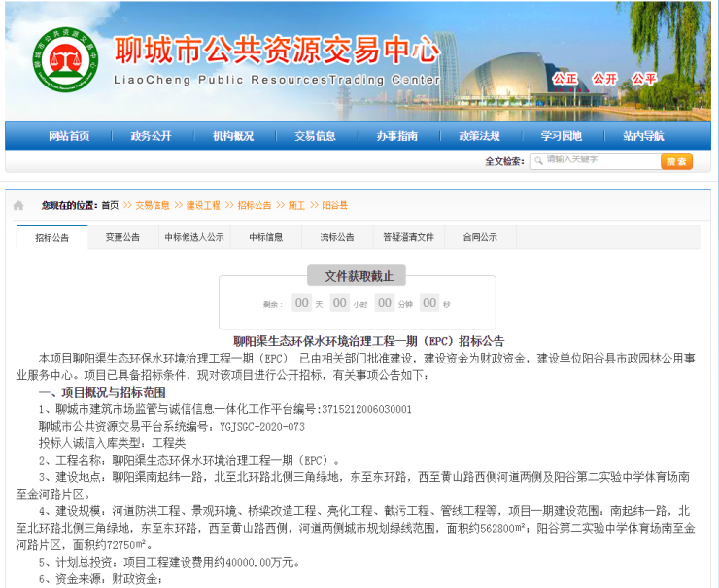Click the Liaocheng trading center logo
This screenshot has height=588, width=719.
66,59
